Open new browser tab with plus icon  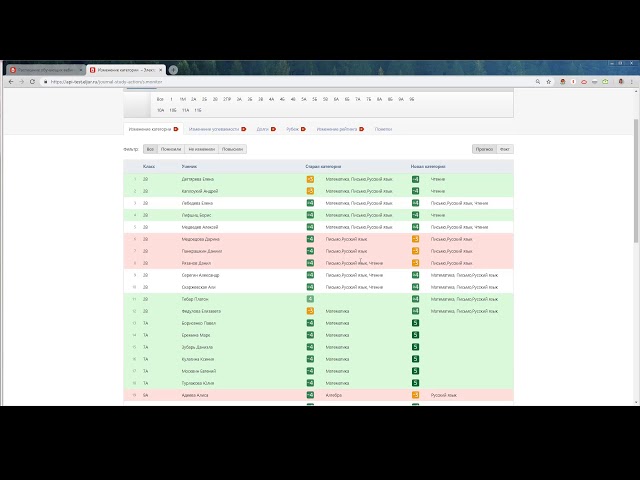(173, 69)
